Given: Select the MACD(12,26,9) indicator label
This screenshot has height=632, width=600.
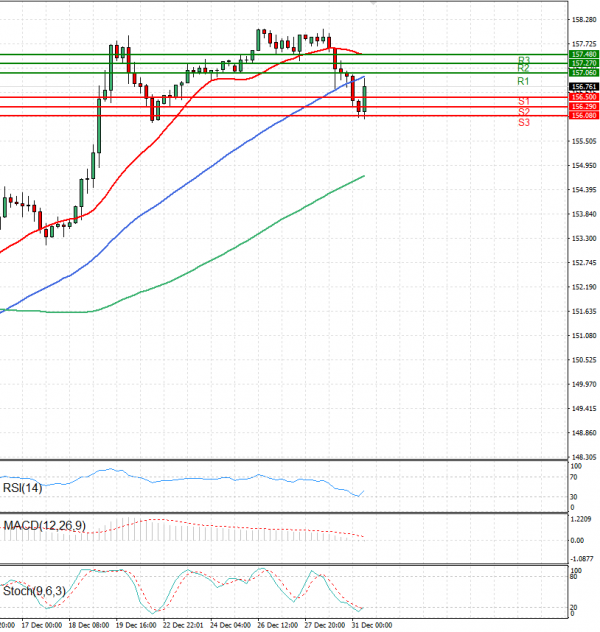Looking at the screenshot, I should pyautogui.click(x=44, y=525).
